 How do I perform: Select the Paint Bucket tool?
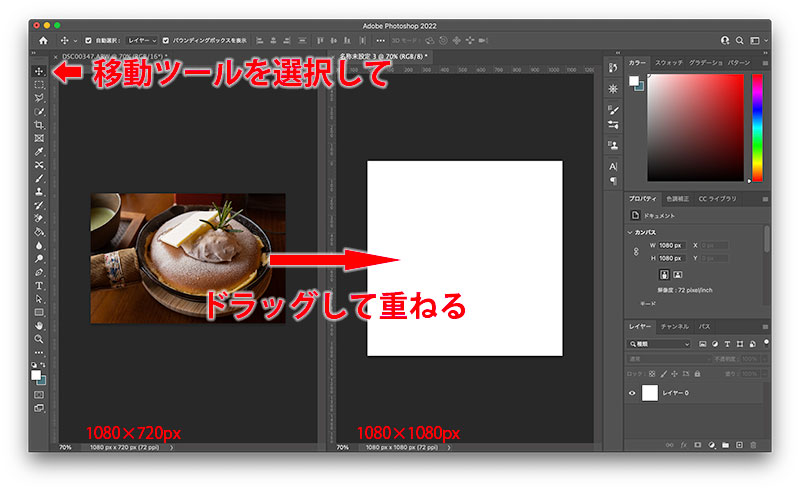tap(39, 232)
